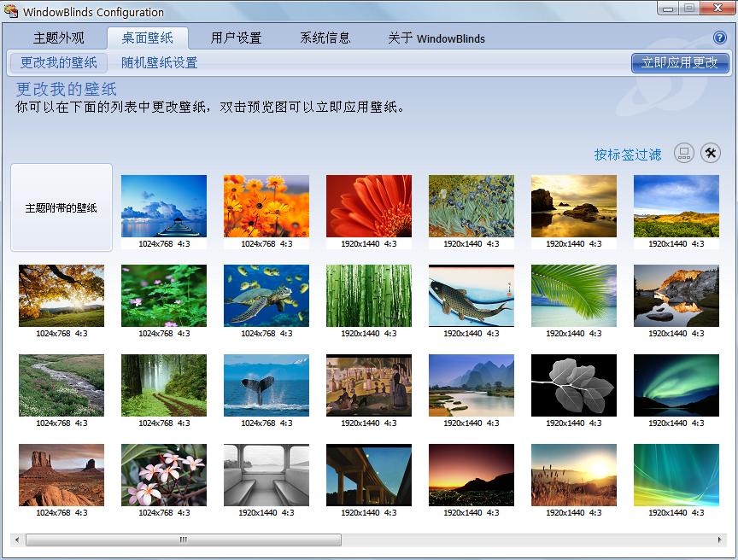Choose the green aurora wallpaper
The height and width of the screenshot is (560, 738).
676,386
